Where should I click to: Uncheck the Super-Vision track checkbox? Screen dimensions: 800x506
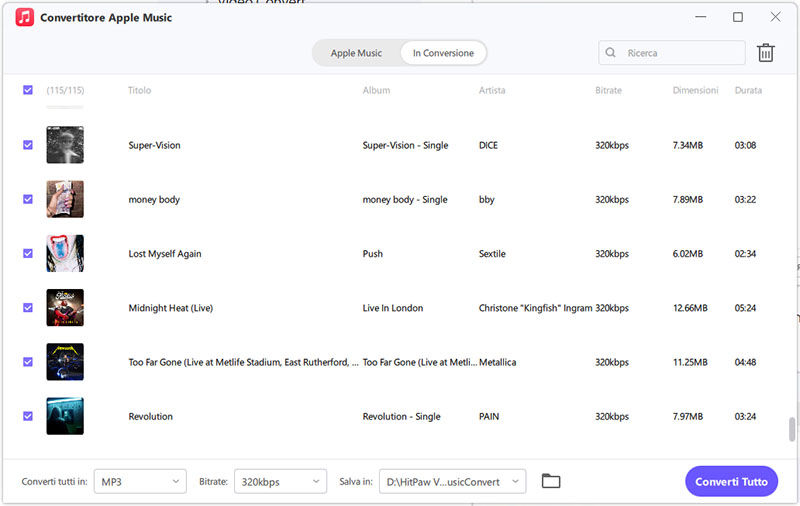pyautogui.click(x=28, y=145)
